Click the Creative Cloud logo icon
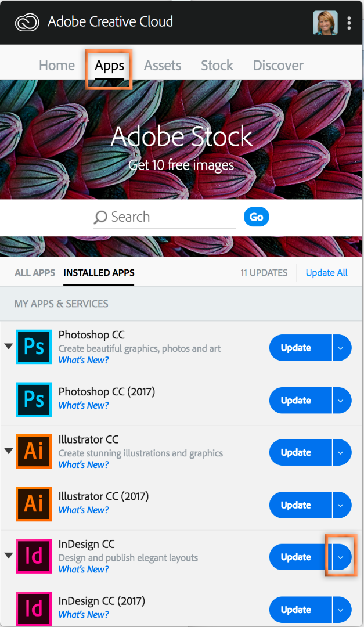This screenshot has width=364, height=627. pyautogui.click(x=27, y=23)
